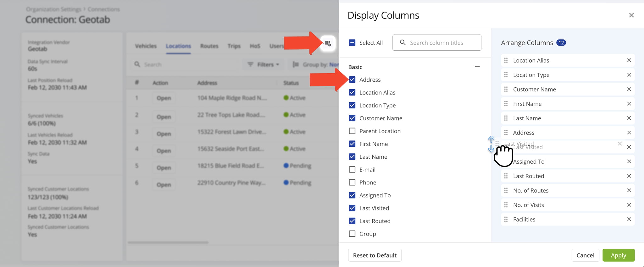The image size is (644, 267).
Task: Close the Display Columns panel
Action: tap(631, 15)
